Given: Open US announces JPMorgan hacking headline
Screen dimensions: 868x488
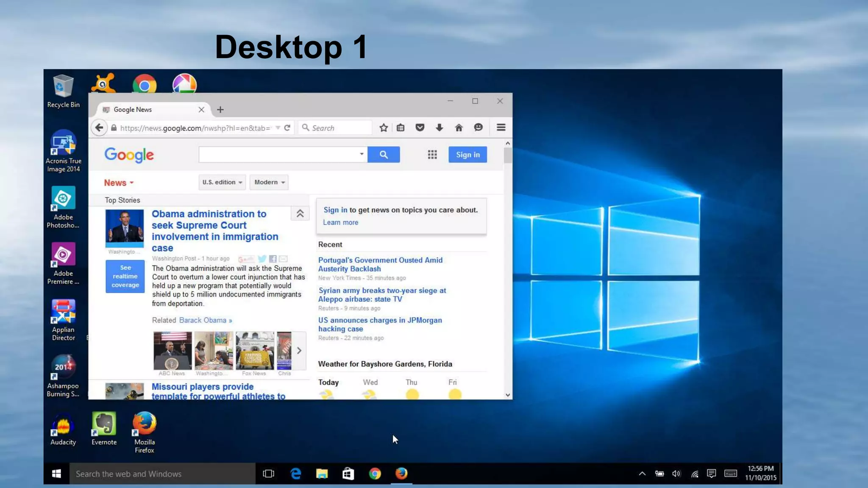Looking at the screenshot, I should point(380,324).
